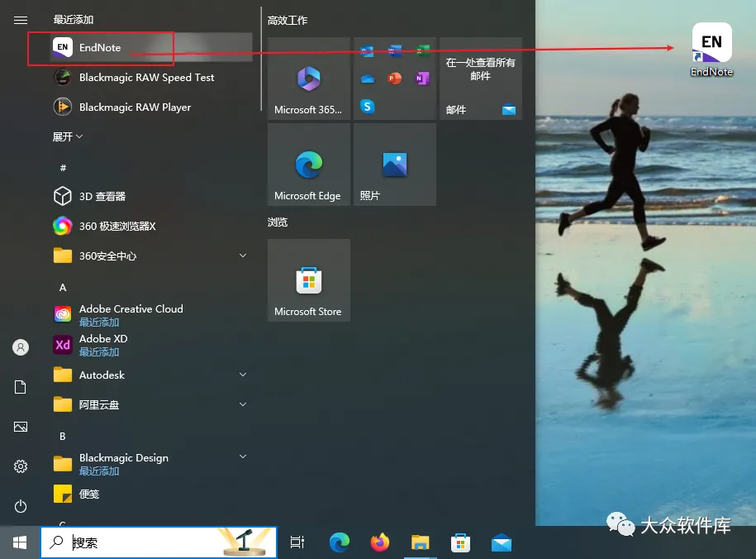Image resolution: width=756 pixels, height=559 pixels.
Task: Click the 最近添加 section header
Action: 74,19
